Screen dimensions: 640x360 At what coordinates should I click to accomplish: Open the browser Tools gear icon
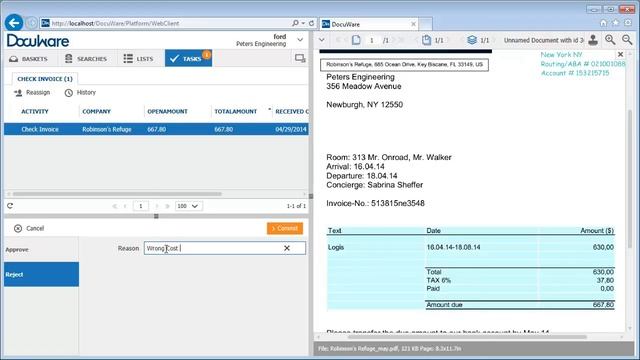click(628, 23)
